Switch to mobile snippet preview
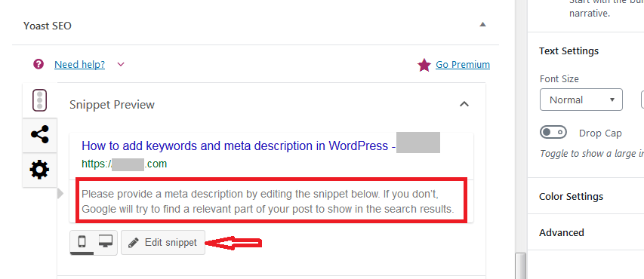This screenshot has height=279, width=644. [82, 242]
